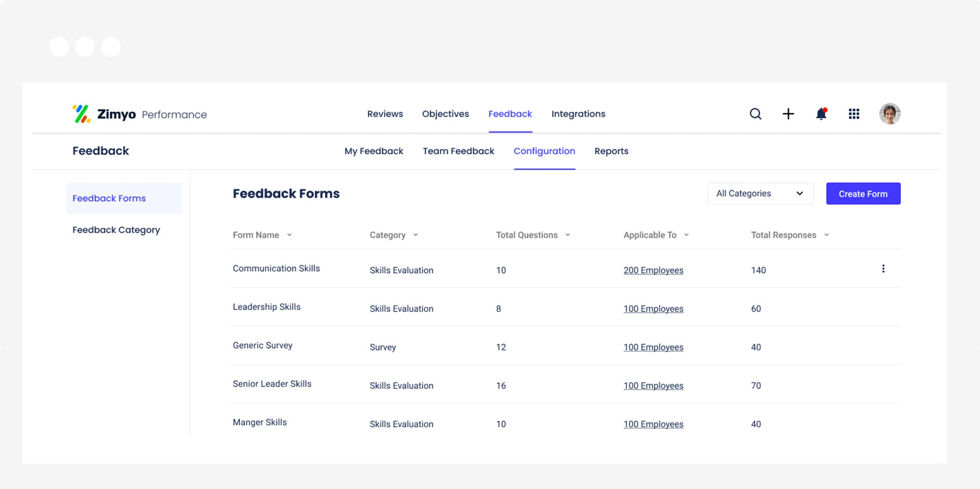
Task: Sort by Applicable To column arrow
Action: (687, 235)
